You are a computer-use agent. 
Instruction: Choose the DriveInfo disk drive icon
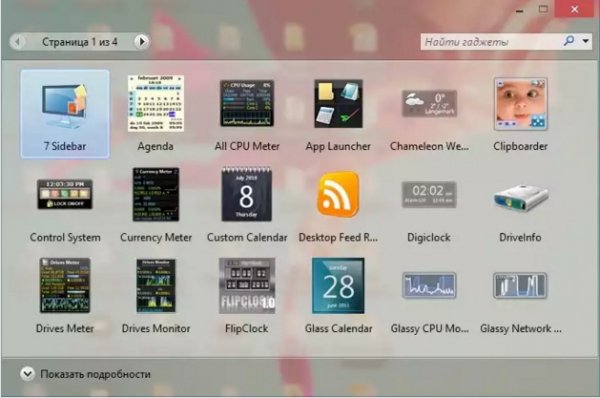point(520,197)
